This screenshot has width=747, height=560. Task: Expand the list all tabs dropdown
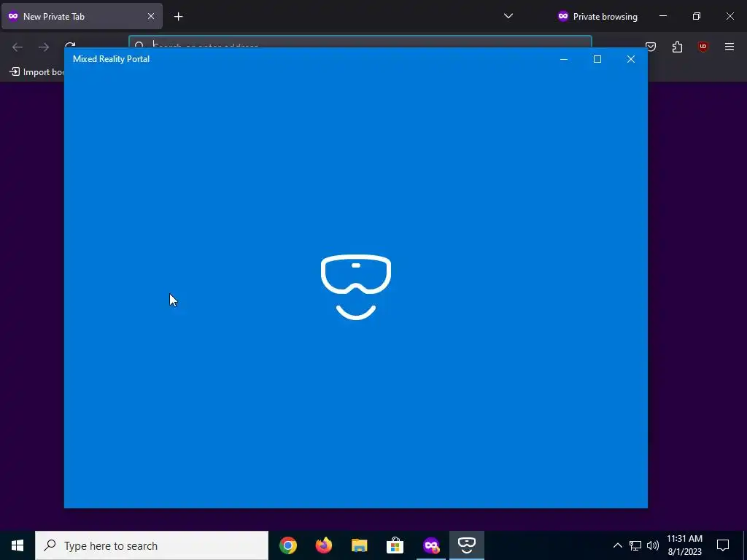[x=508, y=16]
